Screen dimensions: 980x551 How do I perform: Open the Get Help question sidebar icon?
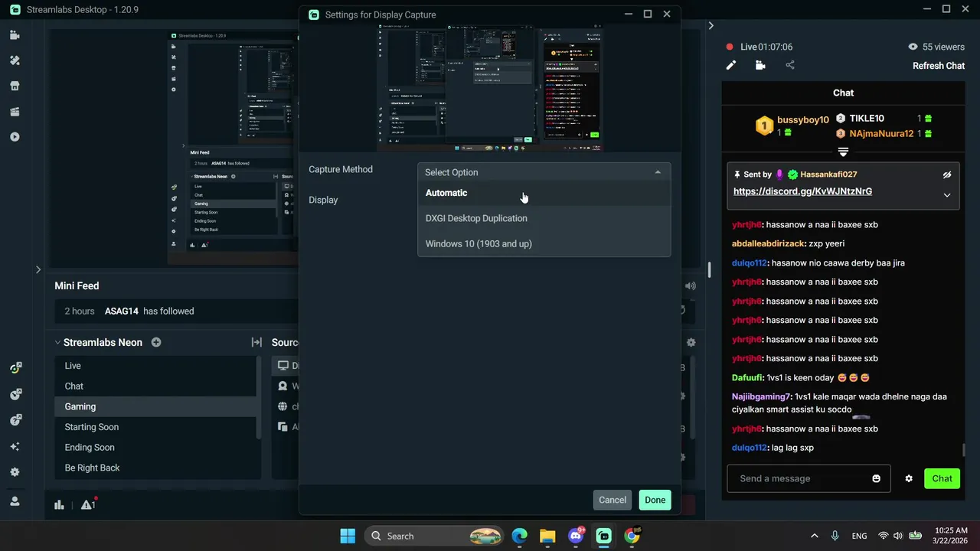point(15,420)
